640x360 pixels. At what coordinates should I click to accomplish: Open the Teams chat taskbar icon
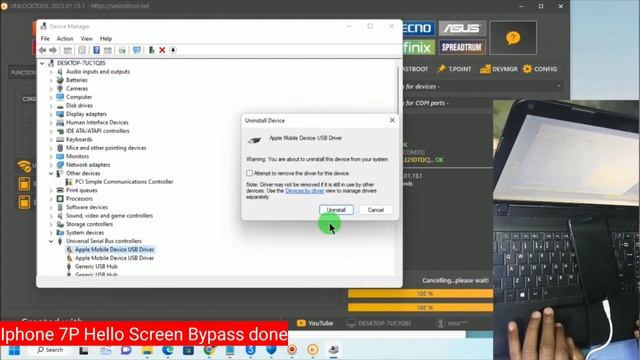pyautogui.click(x=126, y=350)
